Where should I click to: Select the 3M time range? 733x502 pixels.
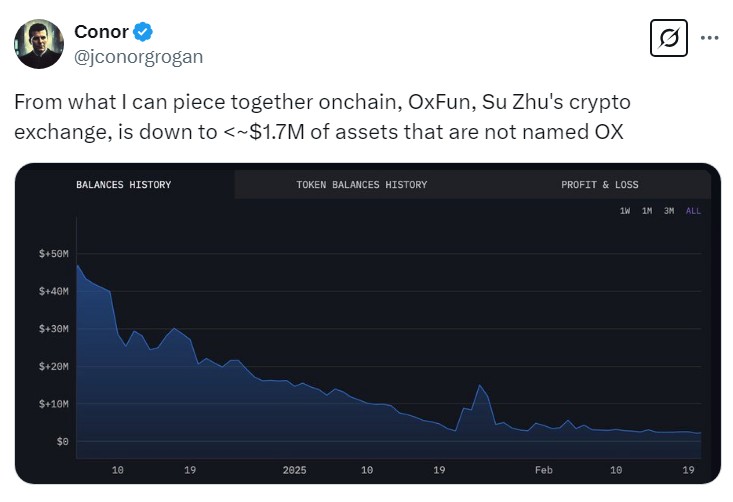click(x=669, y=211)
